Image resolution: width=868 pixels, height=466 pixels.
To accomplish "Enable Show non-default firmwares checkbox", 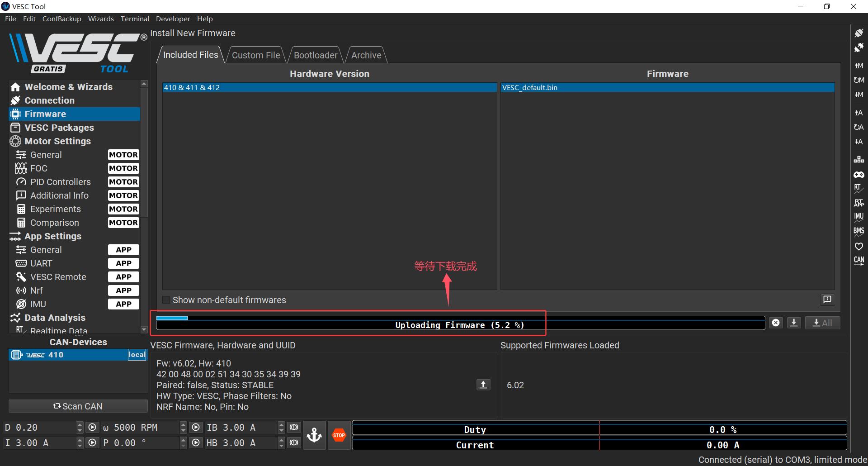I will [166, 300].
